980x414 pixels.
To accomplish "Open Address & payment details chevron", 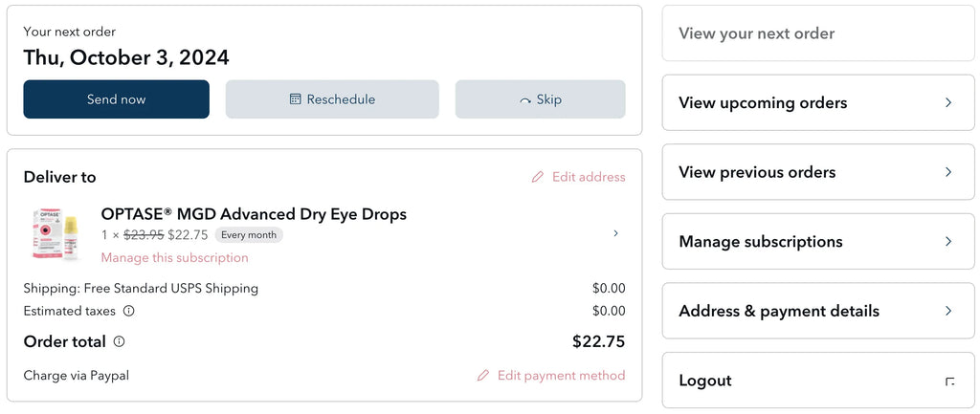I will tap(948, 311).
